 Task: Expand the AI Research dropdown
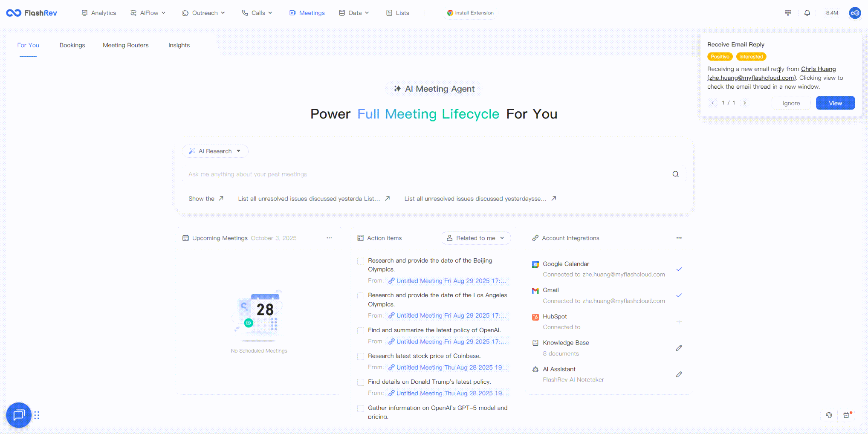[215, 151]
